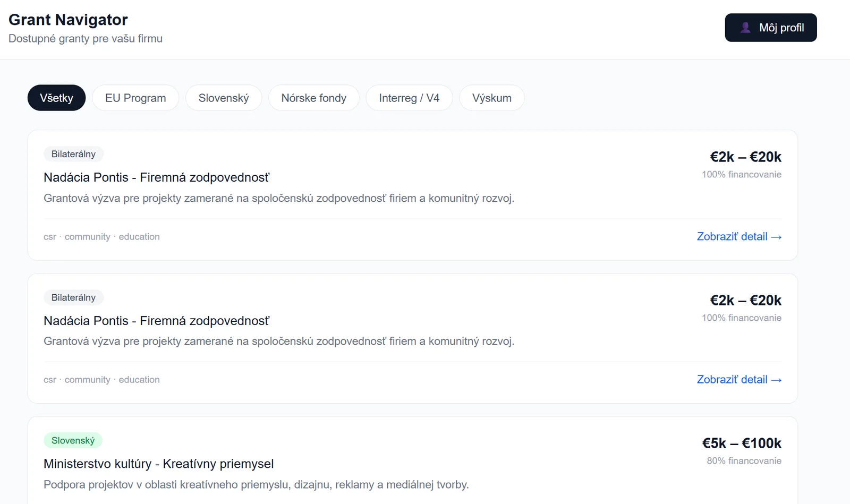The width and height of the screenshot is (850, 504).
Task: Click the Bilaterálny badge on first card
Action: pyautogui.click(x=73, y=154)
